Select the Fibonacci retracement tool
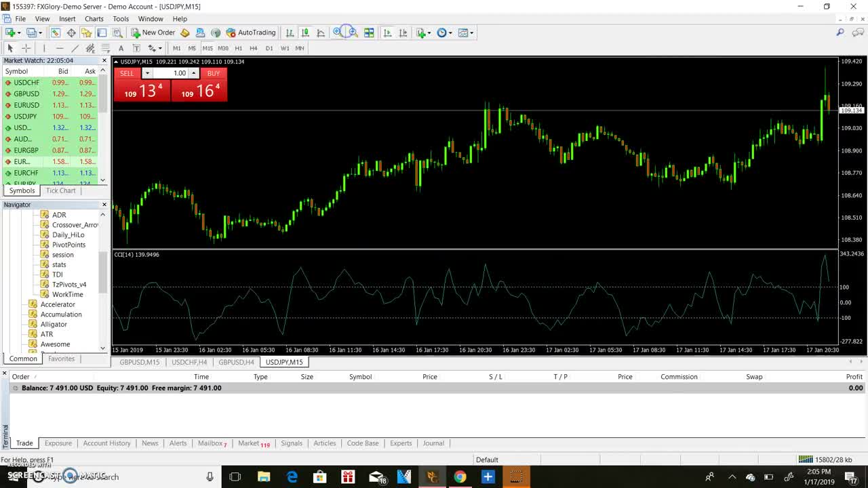Screen dimensions: 868x488 [105, 48]
